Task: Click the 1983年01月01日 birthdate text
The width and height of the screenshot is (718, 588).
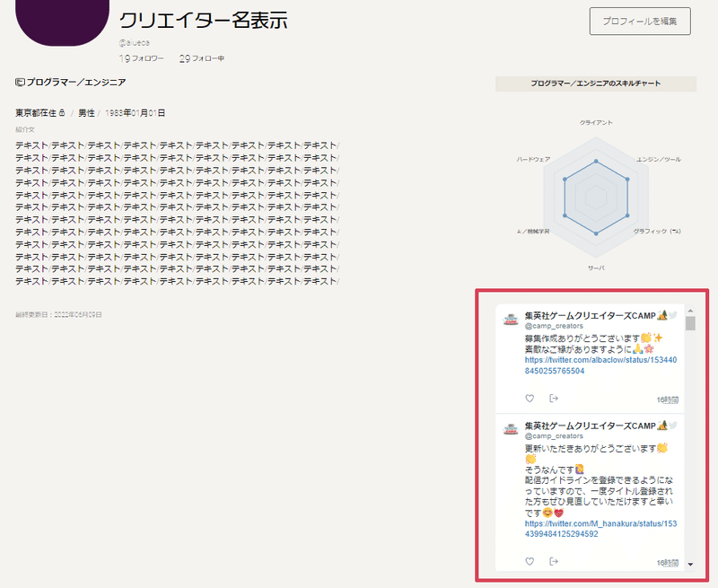Action: point(136,113)
